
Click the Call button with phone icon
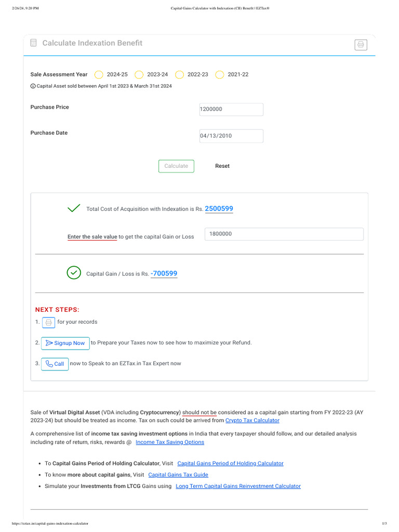coord(55,364)
